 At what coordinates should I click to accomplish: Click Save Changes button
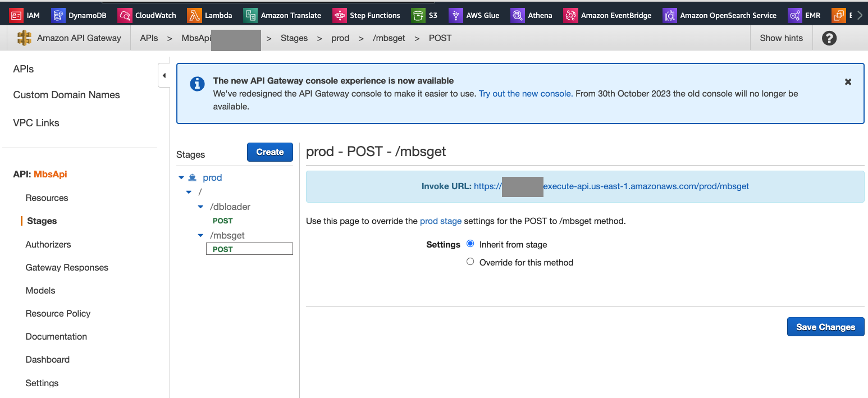pos(825,327)
